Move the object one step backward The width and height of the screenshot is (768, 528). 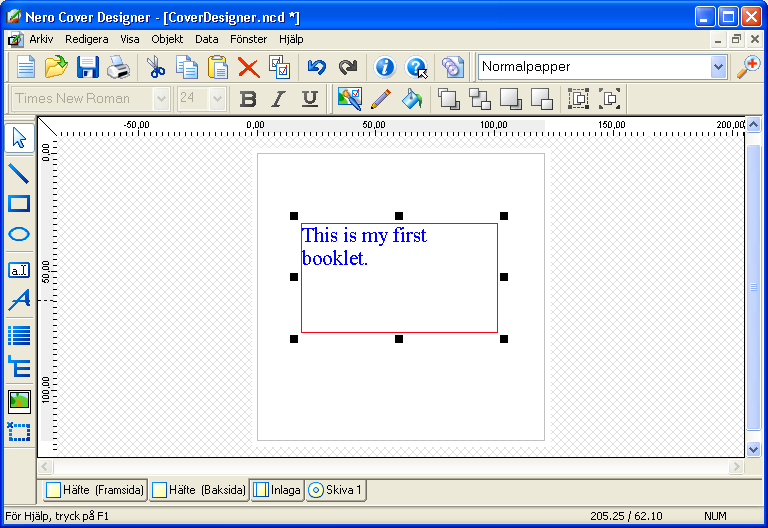[542, 98]
